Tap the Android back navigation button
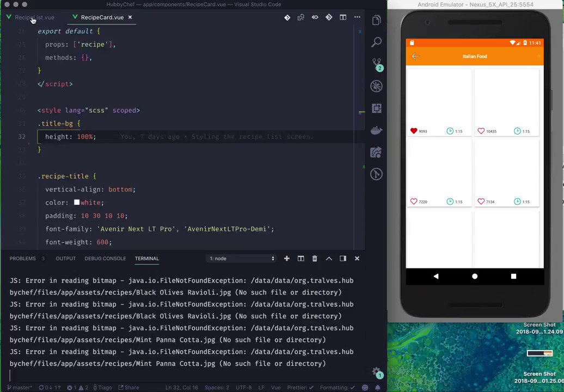This screenshot has height=392, width=564. [x=436, y=276]
